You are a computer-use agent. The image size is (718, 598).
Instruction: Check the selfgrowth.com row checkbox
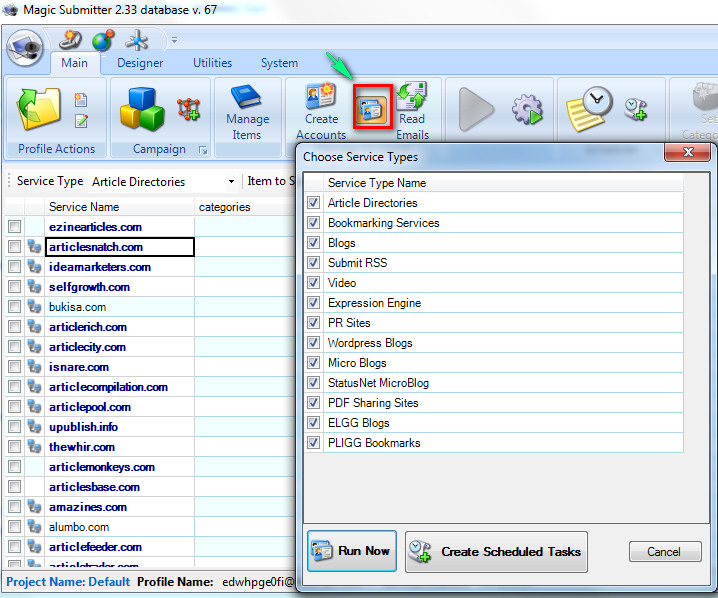pos(15,287)
